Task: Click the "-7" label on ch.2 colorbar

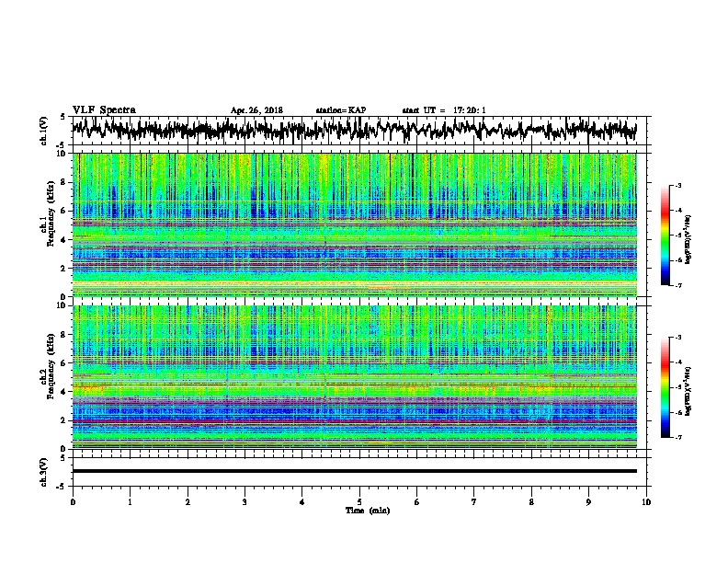Action: tap(677, 438)
